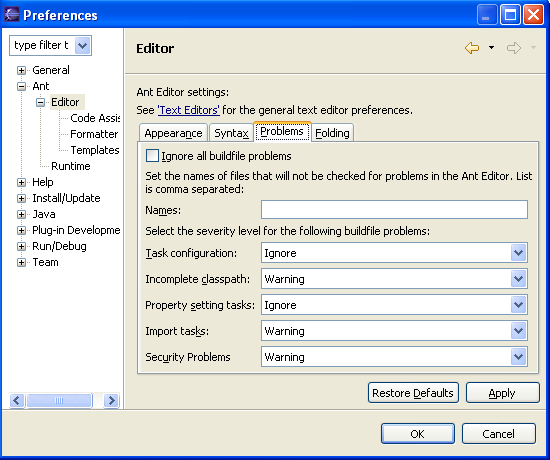The width and height of the screenshot is (550, 460).
Task: Switch to the Syntax tab
Action: tap(231, 133)
